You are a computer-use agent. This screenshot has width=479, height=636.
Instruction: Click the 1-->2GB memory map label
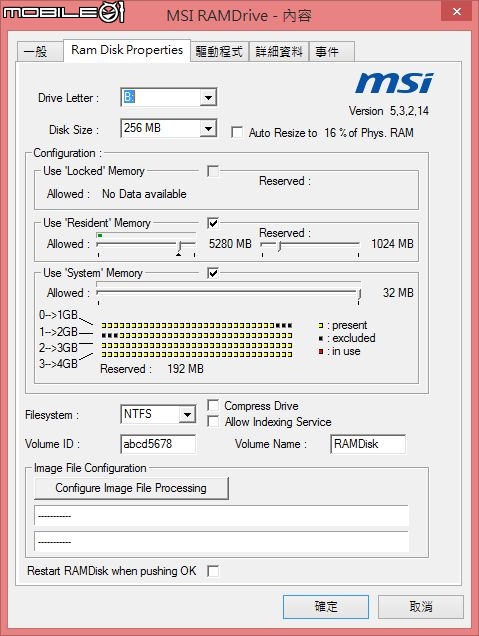(x=58, y=332)
